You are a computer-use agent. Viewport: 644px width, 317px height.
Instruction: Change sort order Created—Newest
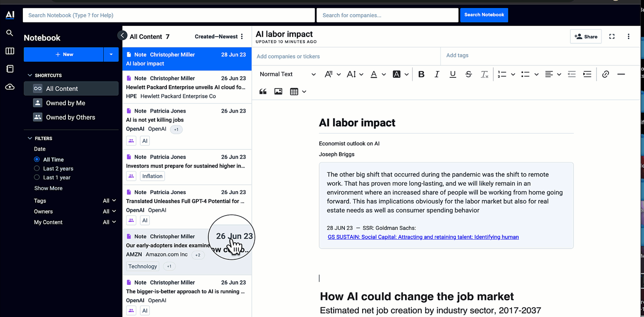[x=216, y=37]
